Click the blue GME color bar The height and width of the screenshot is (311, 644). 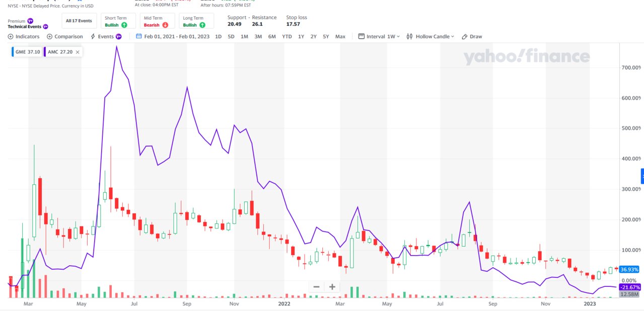[13, 52]
